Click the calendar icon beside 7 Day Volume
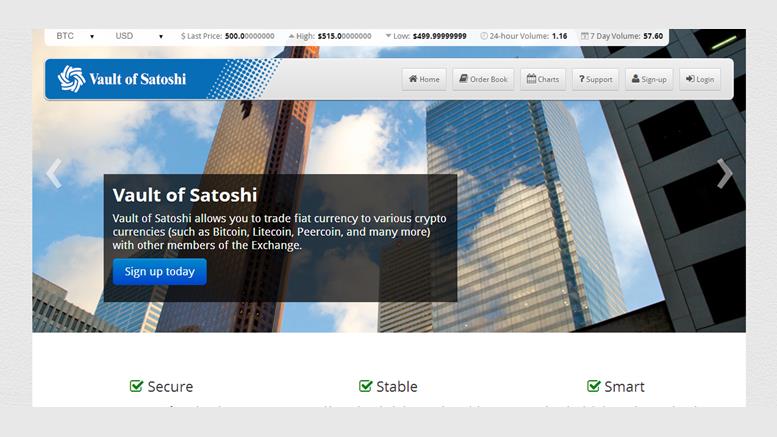The image size is (777, 437). pyautogui.click(x=585, y=36)
